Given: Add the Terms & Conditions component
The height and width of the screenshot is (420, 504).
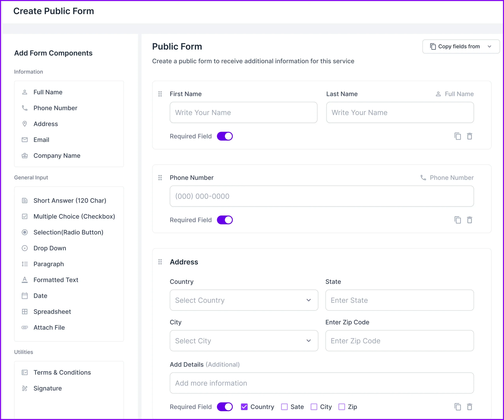Looking at the screenshot, I should tap(62, 372).
